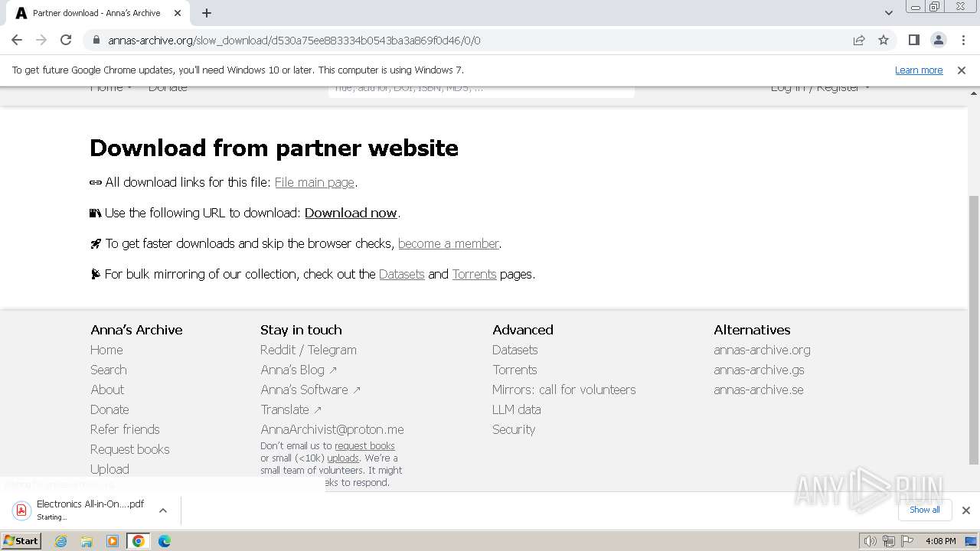Open Reddit link in Stay in touch

[278, 350]
